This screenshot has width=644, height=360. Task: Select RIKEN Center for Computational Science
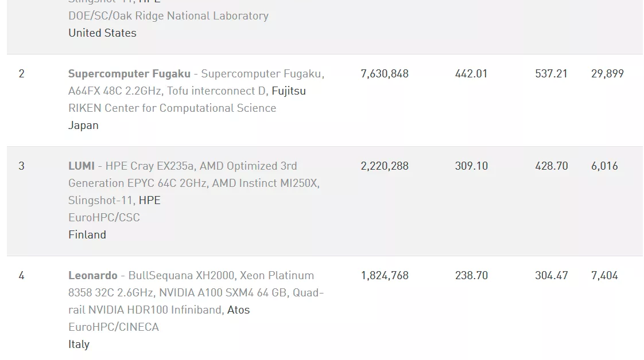pyautogui.click(x=172, y=108)
